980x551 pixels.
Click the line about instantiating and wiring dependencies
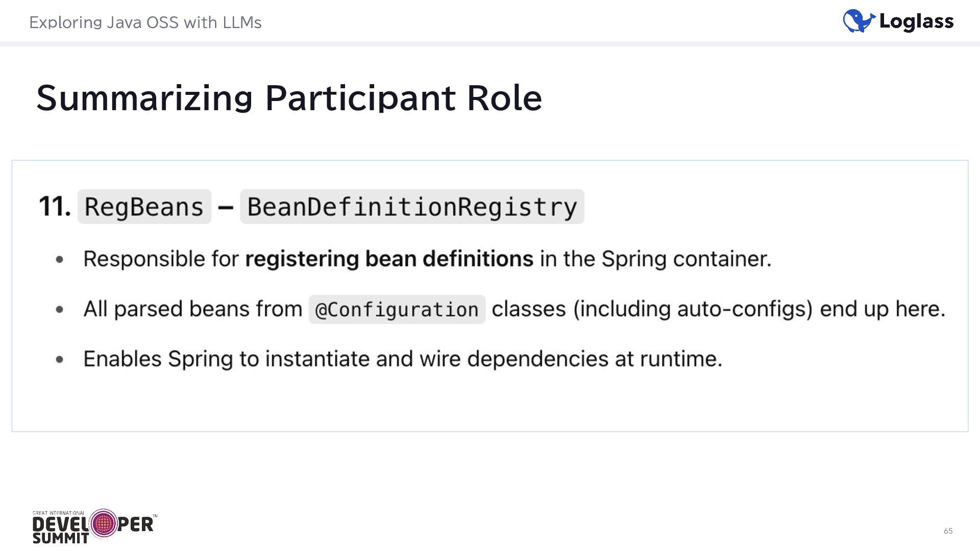pyautogui.click(x=403, y=359)
